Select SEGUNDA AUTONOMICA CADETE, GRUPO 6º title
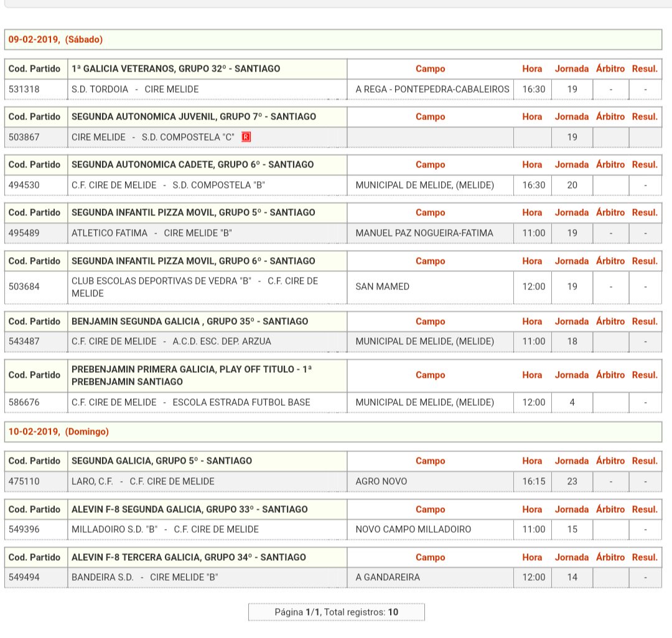 coord(192,165)
